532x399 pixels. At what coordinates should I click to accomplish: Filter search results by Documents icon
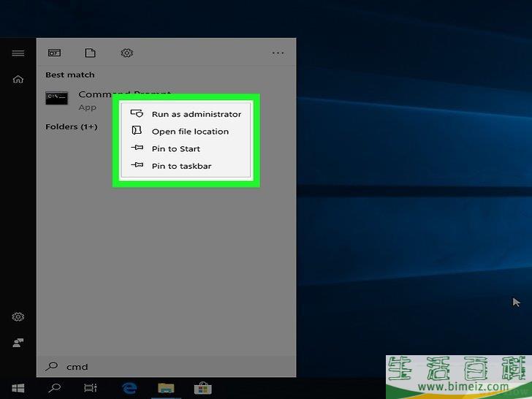coord(90,53)
